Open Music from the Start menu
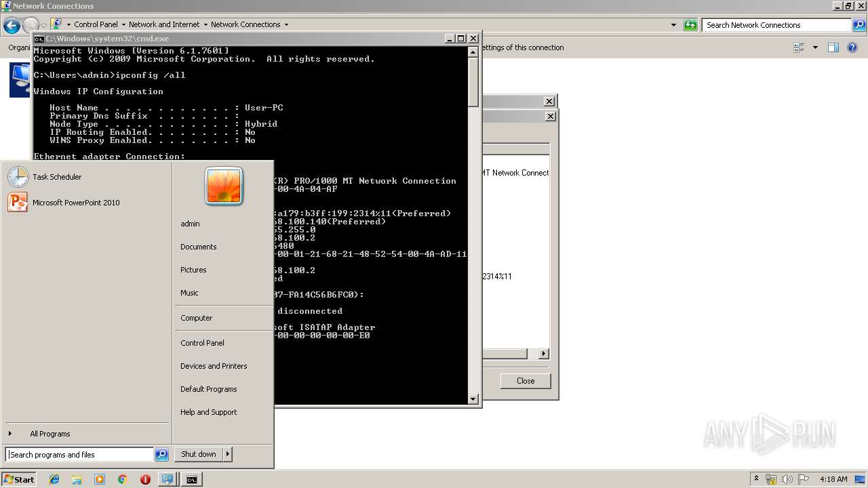 click(189, 293)
